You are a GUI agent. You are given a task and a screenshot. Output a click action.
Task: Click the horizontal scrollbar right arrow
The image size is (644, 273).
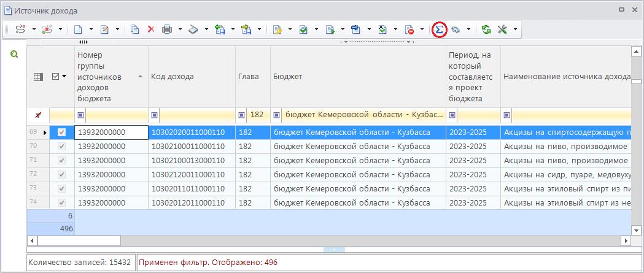tap(626, 240)
